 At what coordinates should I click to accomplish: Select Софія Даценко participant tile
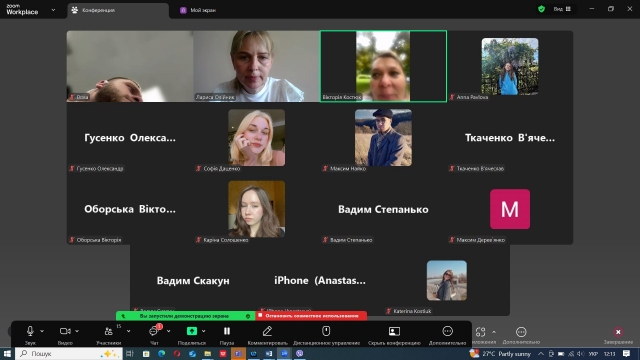click(x=256, y=138)
